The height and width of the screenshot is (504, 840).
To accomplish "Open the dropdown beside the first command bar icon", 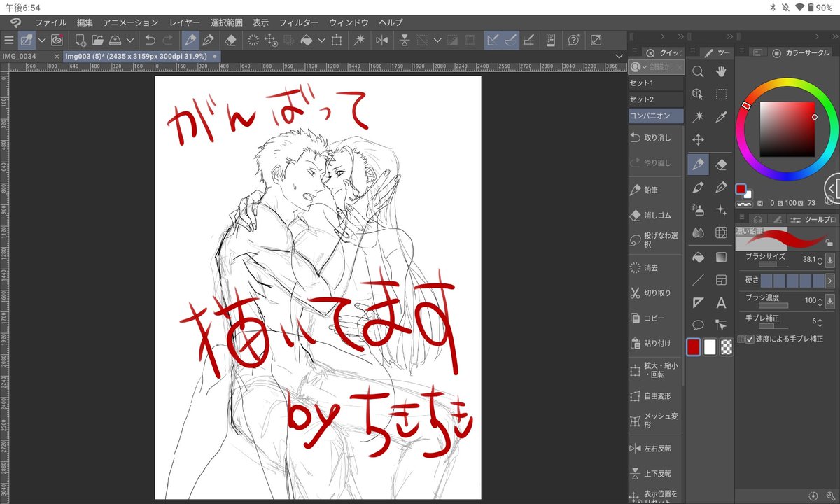I will coord(41,40).
